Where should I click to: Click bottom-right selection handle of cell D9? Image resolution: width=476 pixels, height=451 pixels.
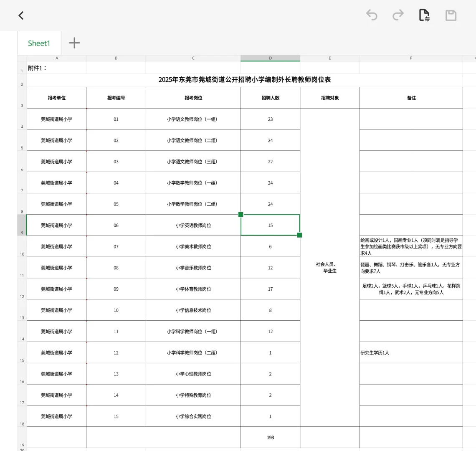[x=300, y=235]
